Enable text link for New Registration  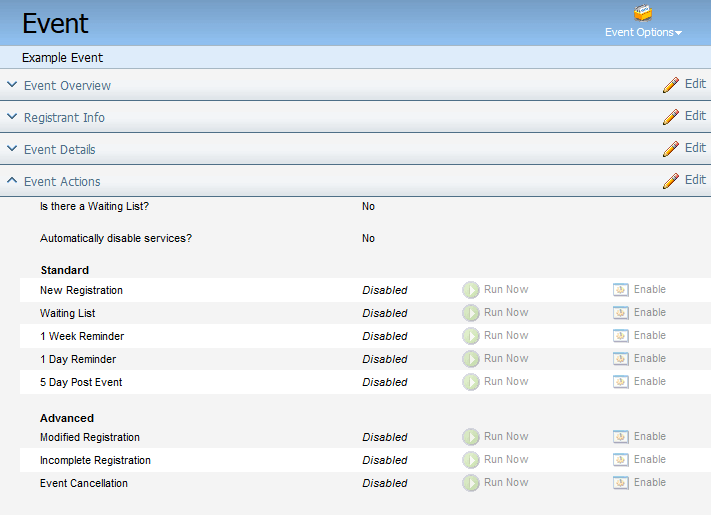click(650, 289)
